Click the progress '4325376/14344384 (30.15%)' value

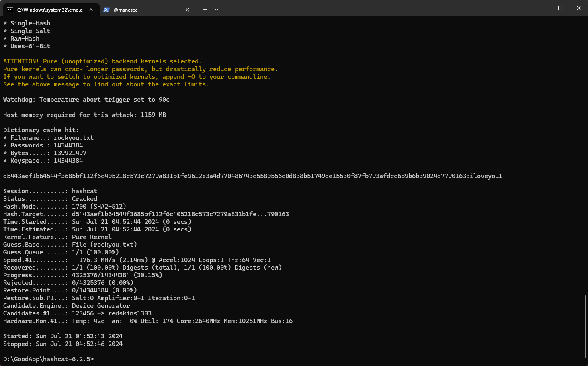point(117,275)
